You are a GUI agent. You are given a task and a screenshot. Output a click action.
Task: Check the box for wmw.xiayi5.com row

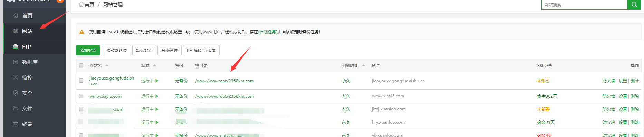tap(81, 96)
